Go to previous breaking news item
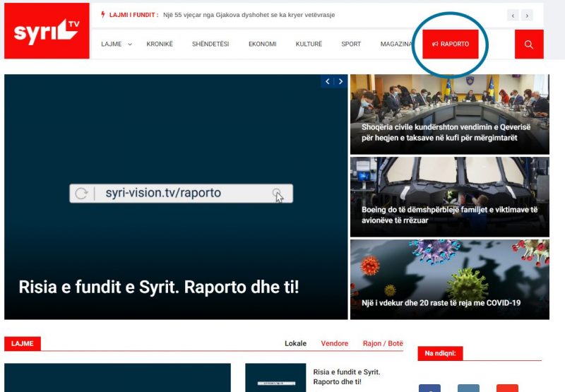The image size is (565, 392). point(513,16)
